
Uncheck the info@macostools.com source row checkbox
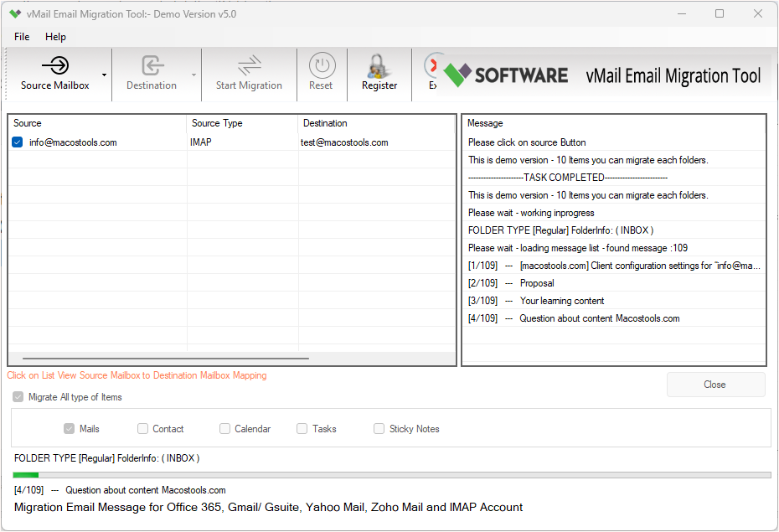click(x=18, y=142)
